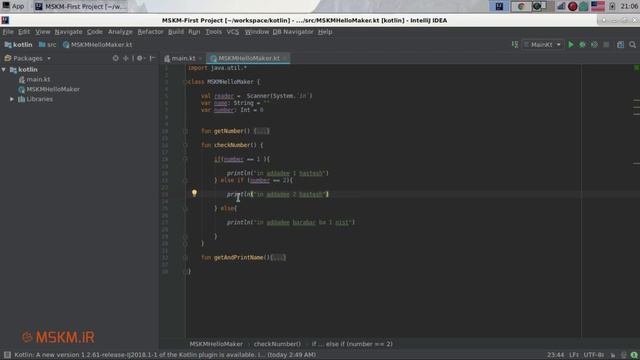The image size is (640, 360).
Task: Click the src folder breadcrumb
Action: [47, 45]
